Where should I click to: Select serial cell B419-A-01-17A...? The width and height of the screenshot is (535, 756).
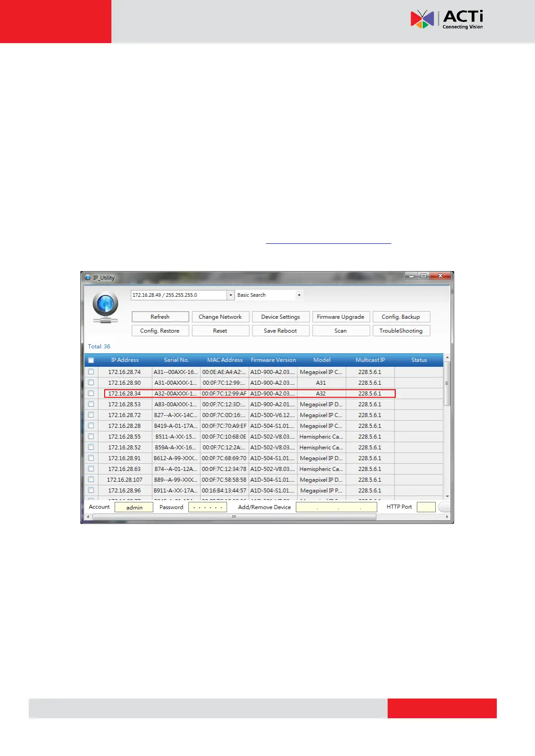tap(176, 426)
